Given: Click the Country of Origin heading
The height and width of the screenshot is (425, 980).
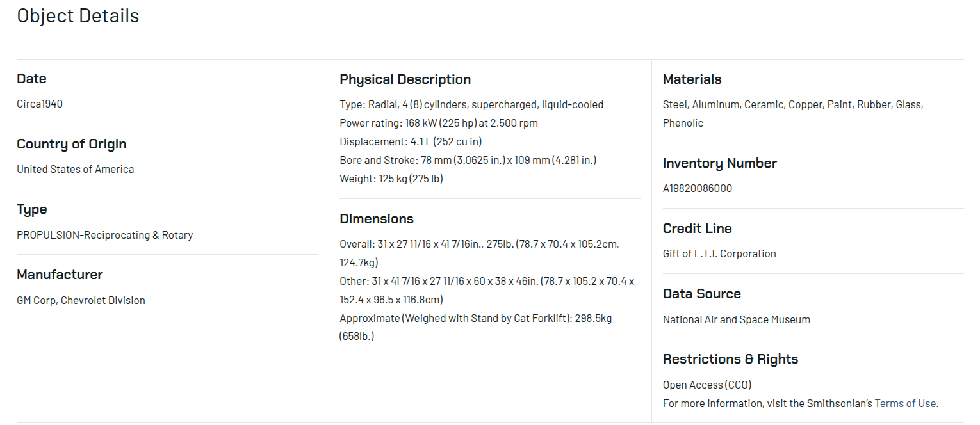Looking at the screenshot, I should (x=72, y=144).
